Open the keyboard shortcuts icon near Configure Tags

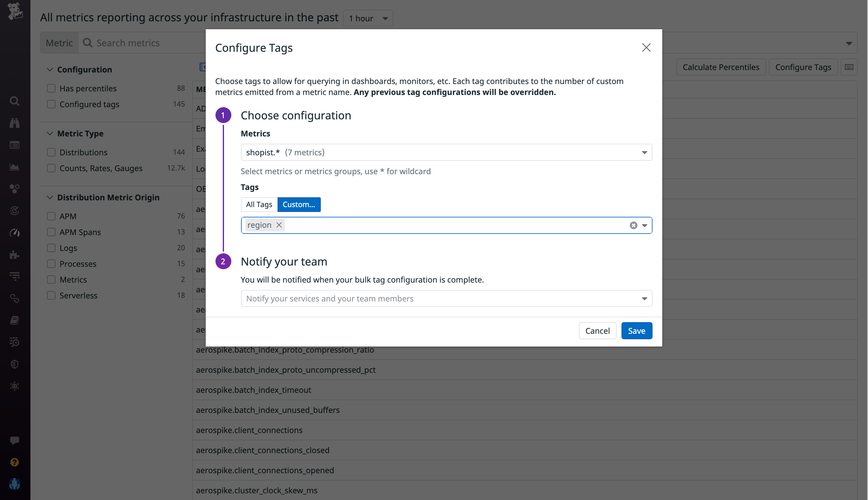coord(849,67)
